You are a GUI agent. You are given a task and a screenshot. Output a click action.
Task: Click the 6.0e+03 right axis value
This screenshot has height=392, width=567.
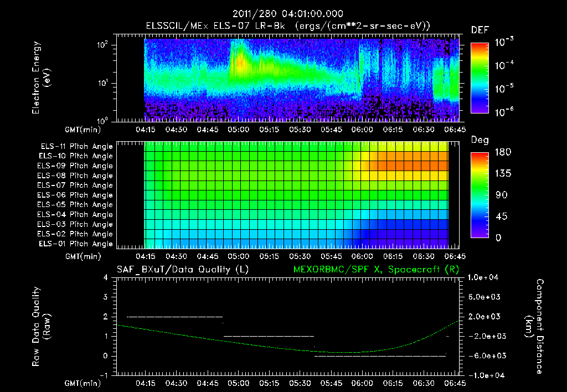point(484,297)
